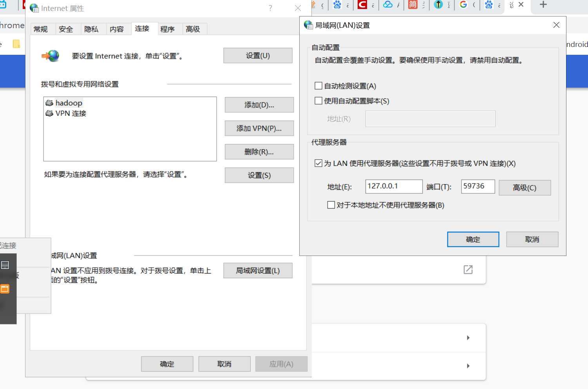Open a new Chrome tab with plus
The height and width of the screenshot is (389, 588).
543,5
